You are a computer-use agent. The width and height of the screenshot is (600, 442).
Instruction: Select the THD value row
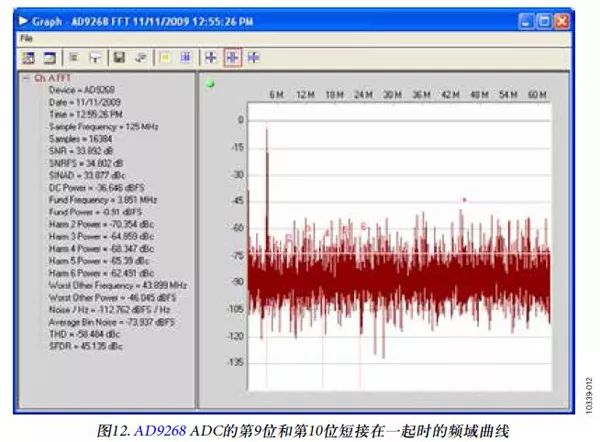click(x=84, y=334)
